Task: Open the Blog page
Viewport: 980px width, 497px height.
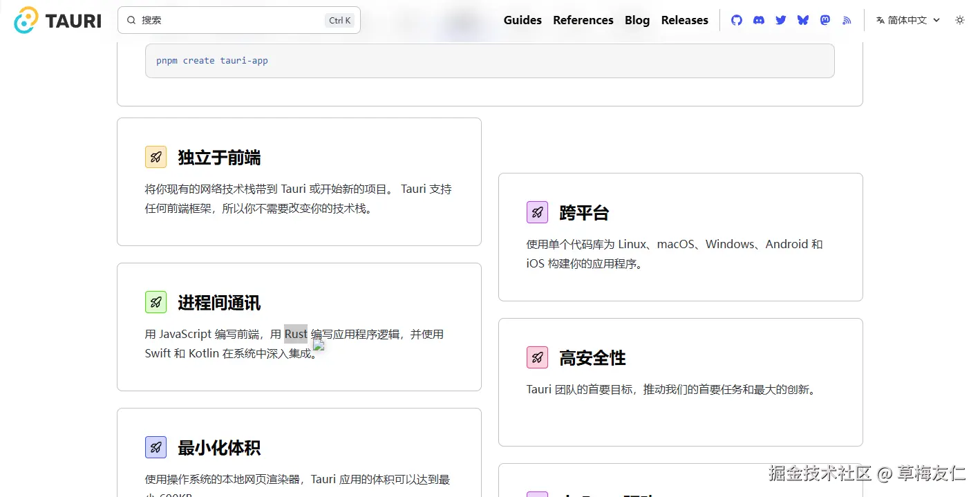Action: (637, 20)
